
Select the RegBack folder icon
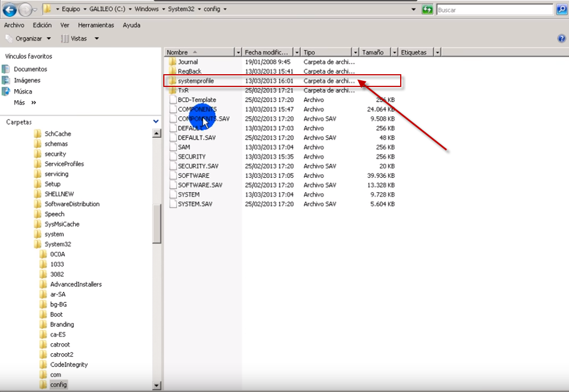click(x=172, y=71)
